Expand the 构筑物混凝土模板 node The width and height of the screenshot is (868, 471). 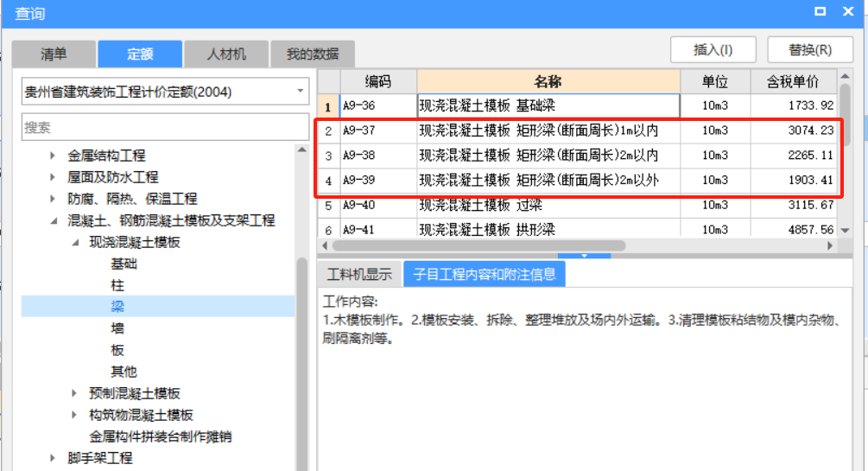click(74, 415)
